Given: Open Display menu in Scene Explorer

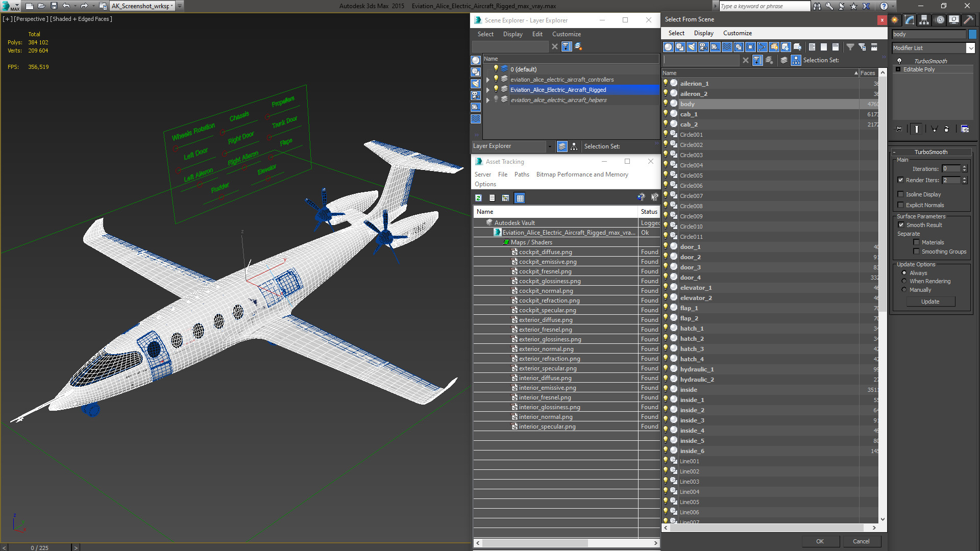Looking at the screenshot, I should (x=512, y=34).
